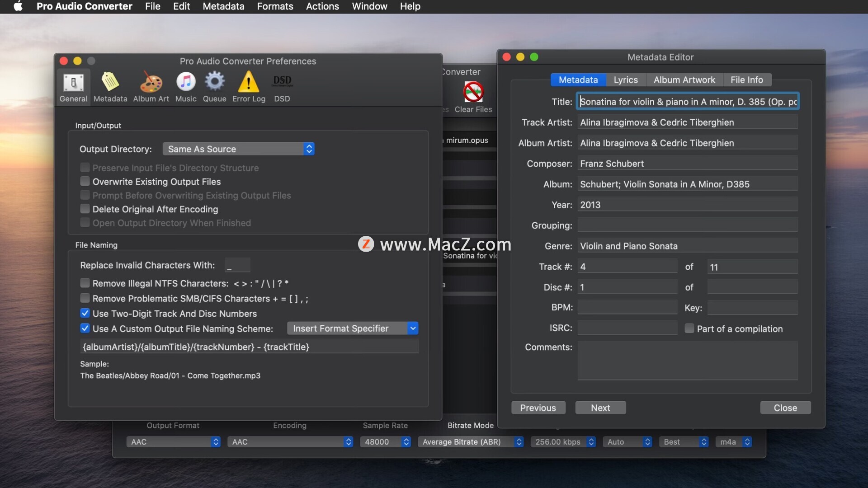Enable Remove Illegal NTFS Characters
Image resolution: width=868 pixels, height=488 pixels.
[x=85, y=283]
